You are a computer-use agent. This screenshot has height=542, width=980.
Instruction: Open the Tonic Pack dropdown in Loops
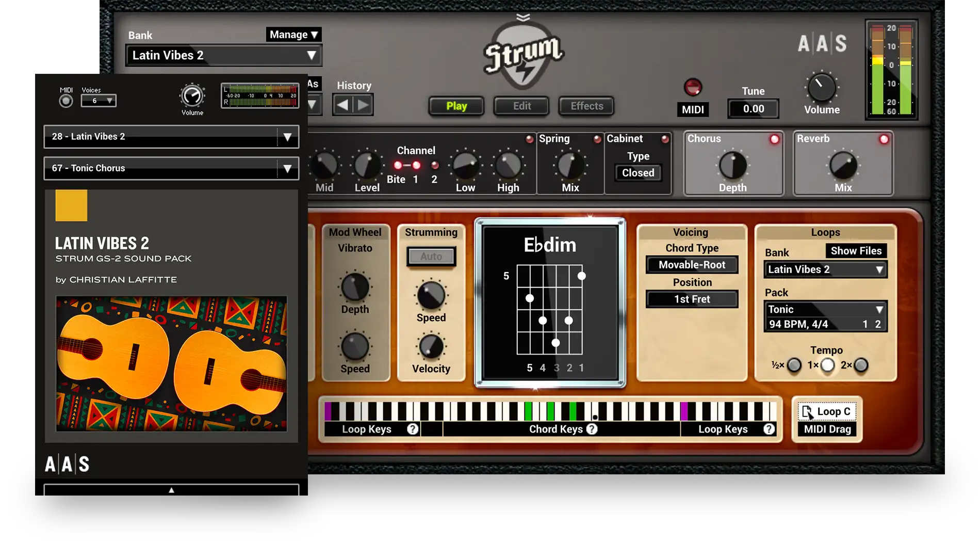(879, 310)
